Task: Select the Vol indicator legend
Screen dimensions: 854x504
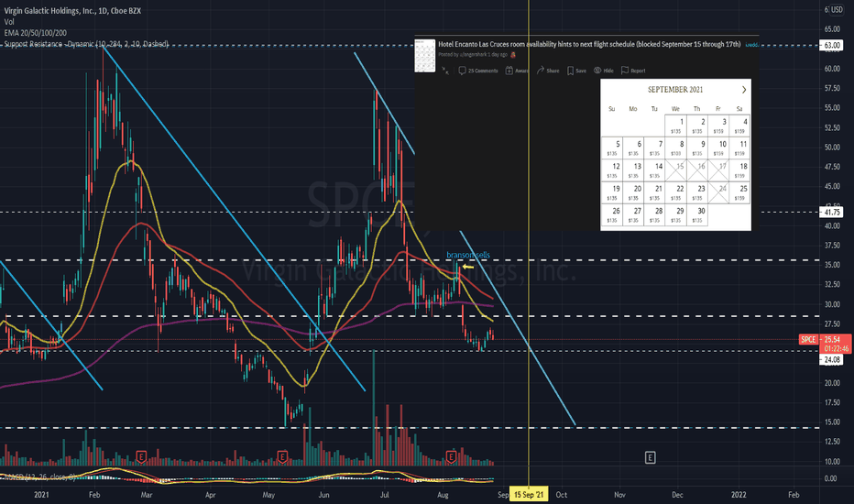Action: 9,22
